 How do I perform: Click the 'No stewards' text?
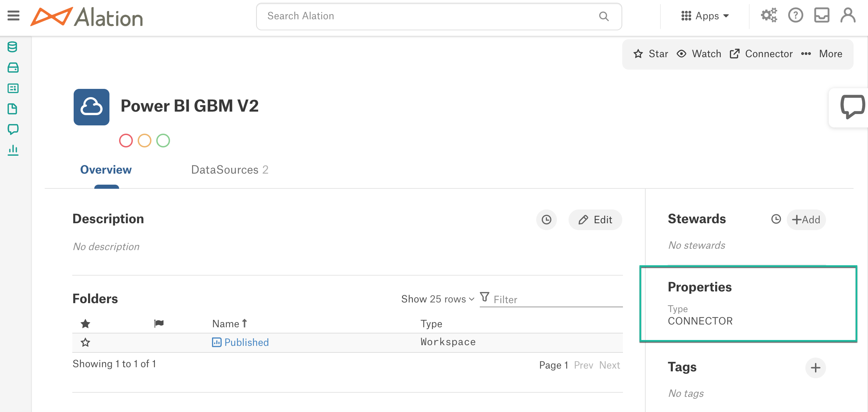697,245
